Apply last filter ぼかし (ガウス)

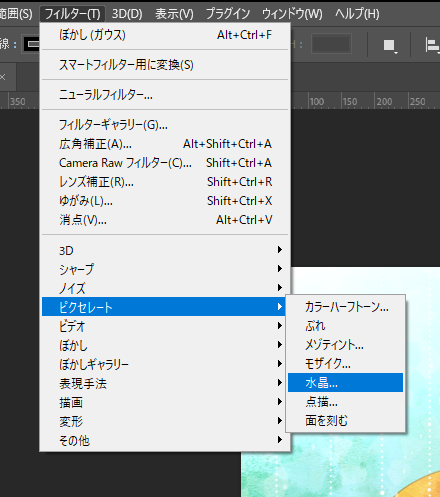pos(165,35)
